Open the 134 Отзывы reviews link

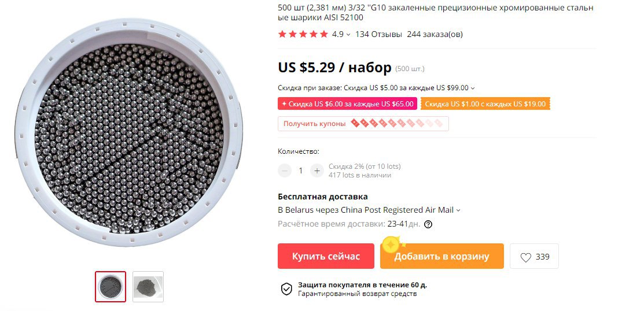[x=378, y=35]
